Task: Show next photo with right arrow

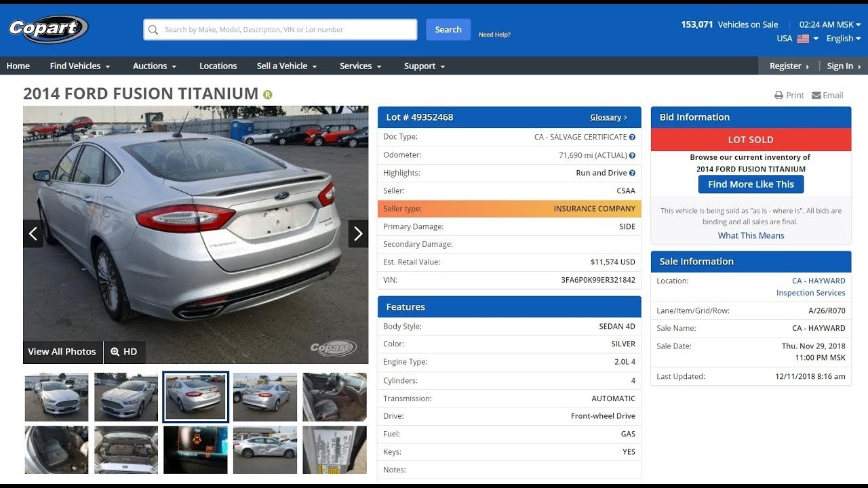Action: click(358, 234)
